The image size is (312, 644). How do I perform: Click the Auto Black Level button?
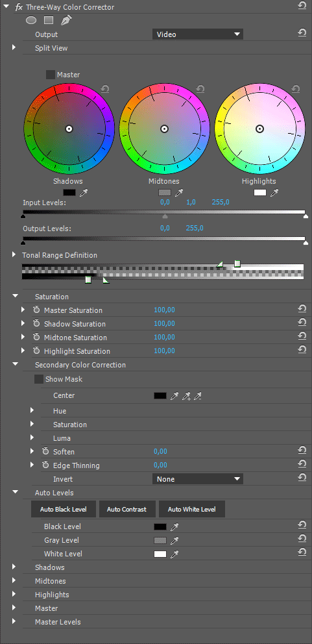click(x=63, y=509)
